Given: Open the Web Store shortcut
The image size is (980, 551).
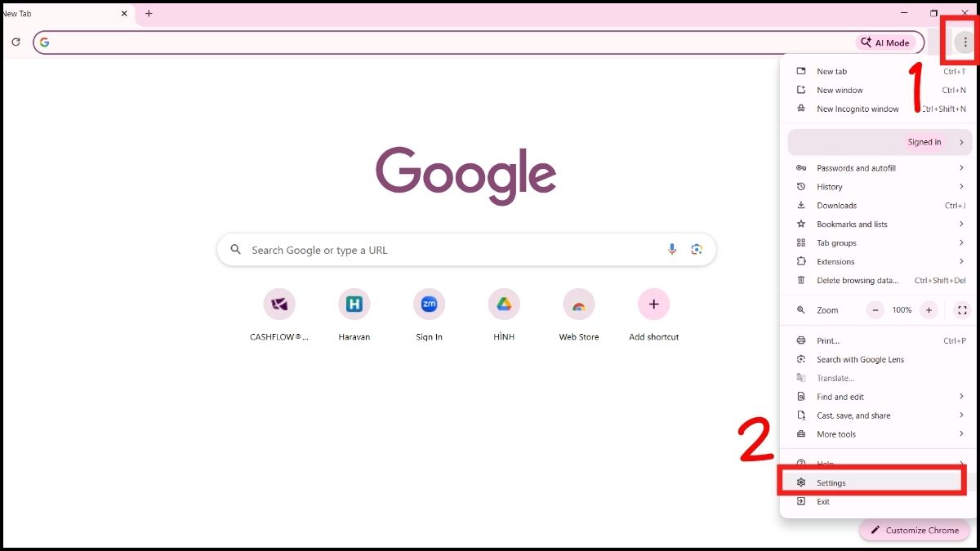Looking at the screenshot, I should click(x=579, y=303).
